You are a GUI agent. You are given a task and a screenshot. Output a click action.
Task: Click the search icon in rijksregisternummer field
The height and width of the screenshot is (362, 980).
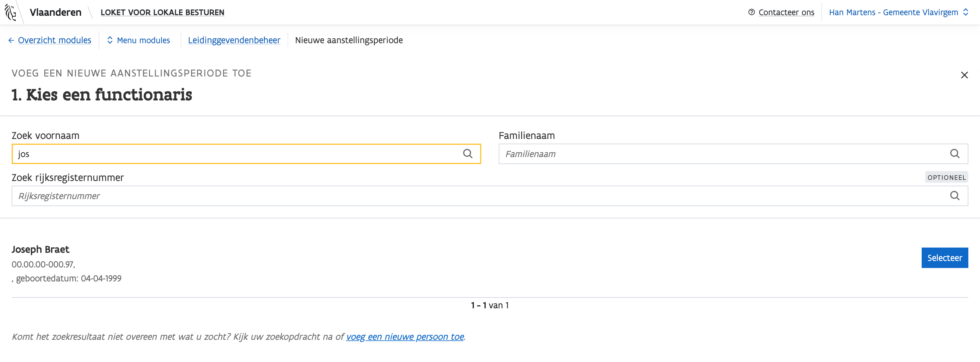tap(955, 196)
